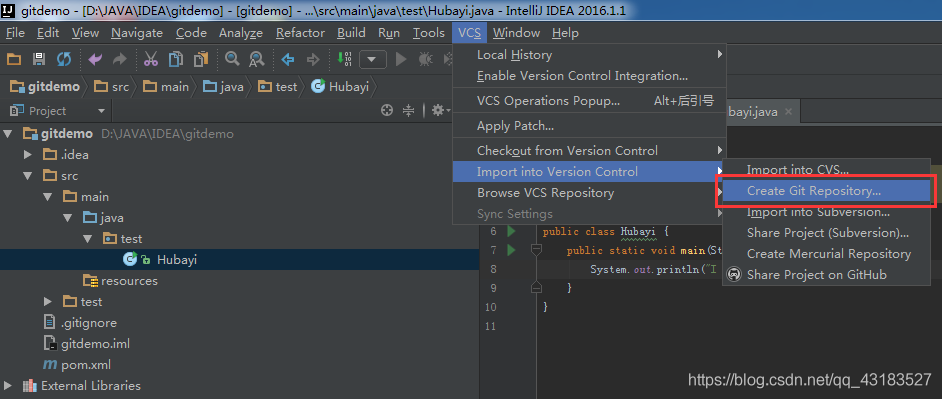Click the Scroll from Source target icon
Image resolution: width=942 pixels, height=399 pixels.
[x=387, y=110]
